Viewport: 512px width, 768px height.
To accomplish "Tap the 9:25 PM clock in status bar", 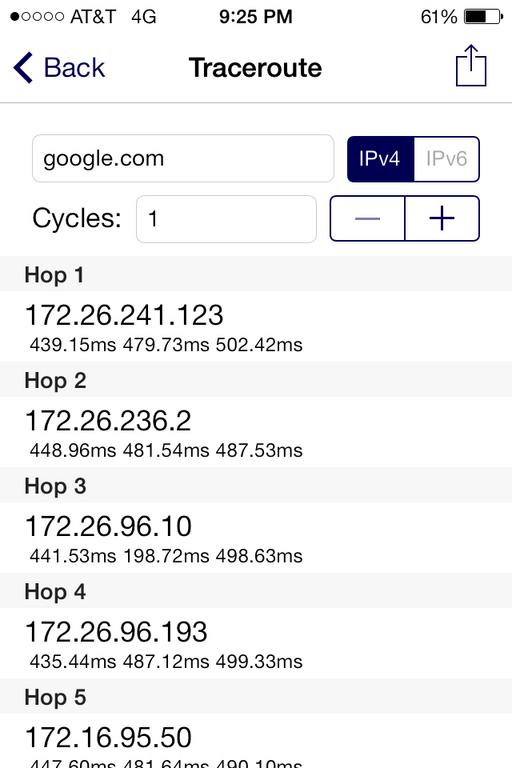I will click(x=255, y=17).
